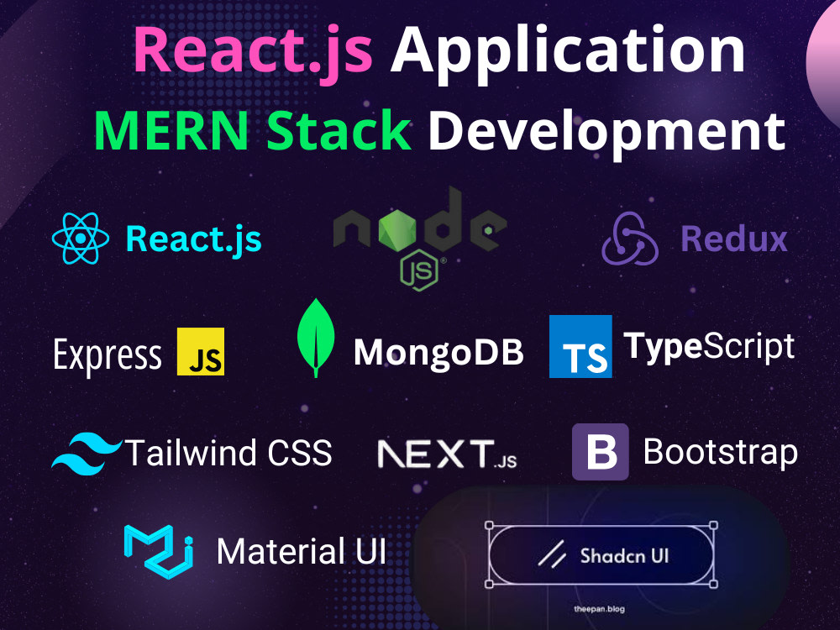This screenshot has height=630, width=840.
Task: Click the cyan React.js label
Action: pyautogui.click(x=193, y=239)
